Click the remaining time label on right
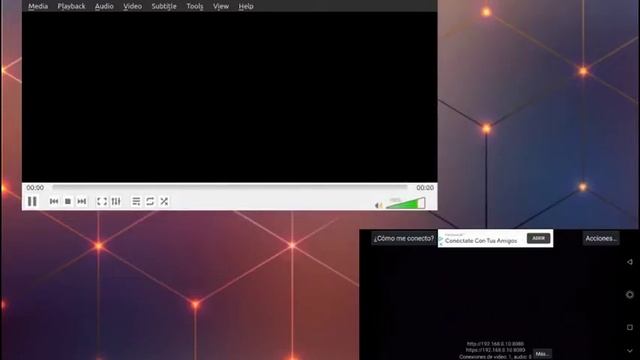 (425, 188)
